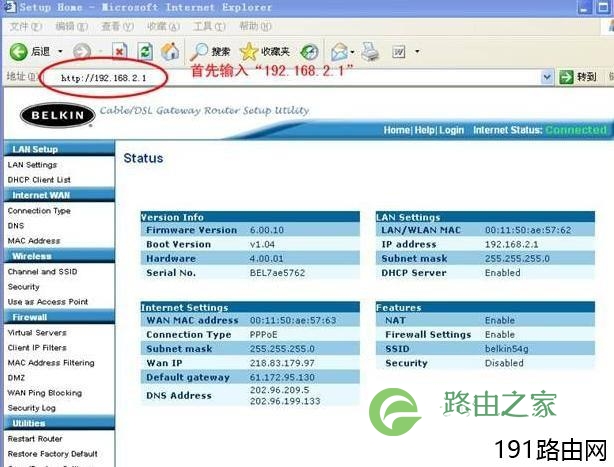Open the 工具(T) menu
Viewport: 614px width, 467px height.
tap(209, 26)
